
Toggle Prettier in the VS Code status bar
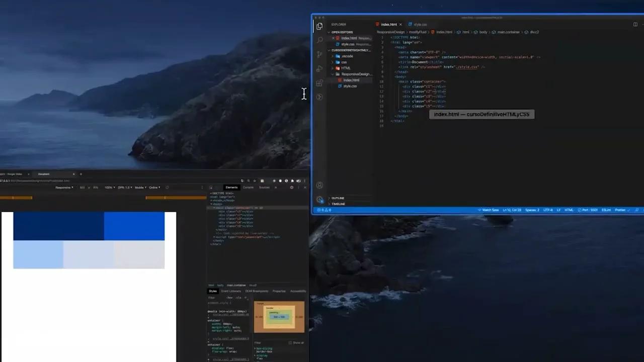[x=620, y=210]
